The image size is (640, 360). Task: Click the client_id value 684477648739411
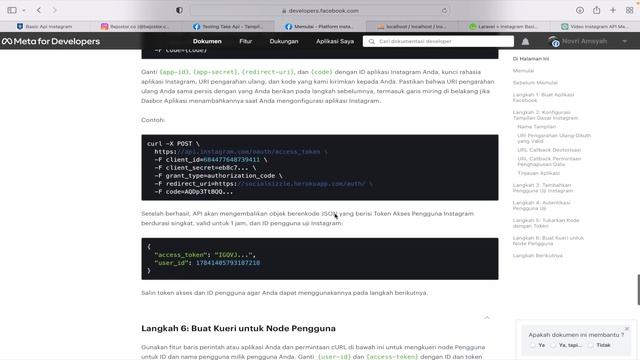231,160
